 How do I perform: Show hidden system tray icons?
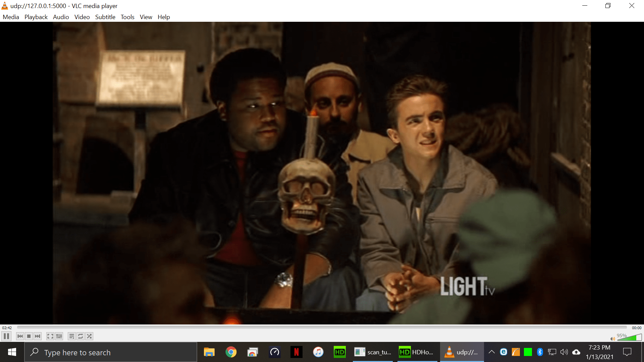[x=491, y=352]
